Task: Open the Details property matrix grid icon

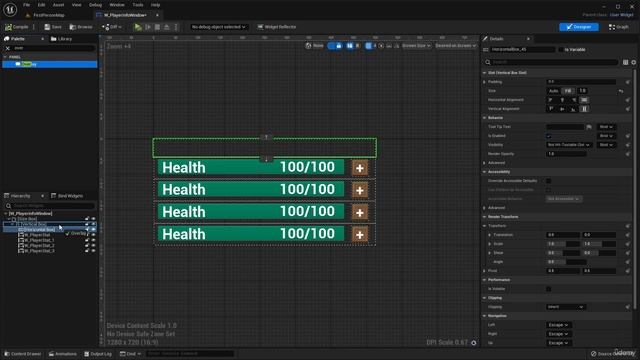Action: [625, 62]
